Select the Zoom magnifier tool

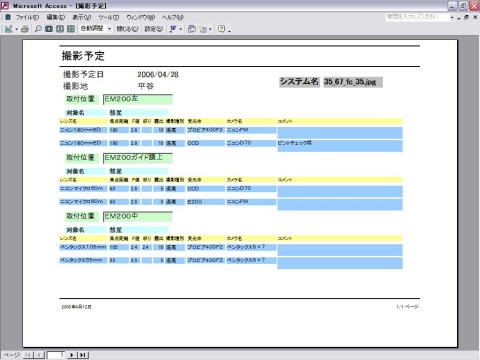38,29
